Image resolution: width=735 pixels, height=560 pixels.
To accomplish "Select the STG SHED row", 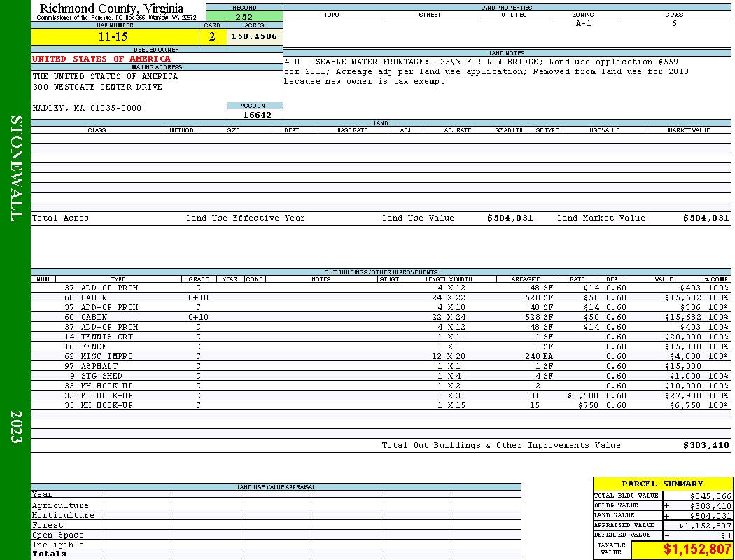I will point(381,377).
